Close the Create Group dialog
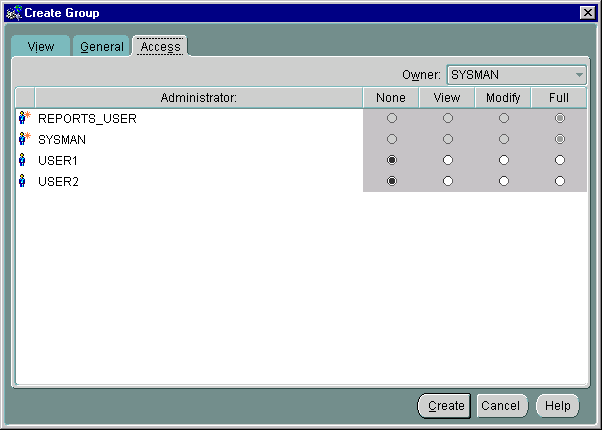 [x=588, y=11]
